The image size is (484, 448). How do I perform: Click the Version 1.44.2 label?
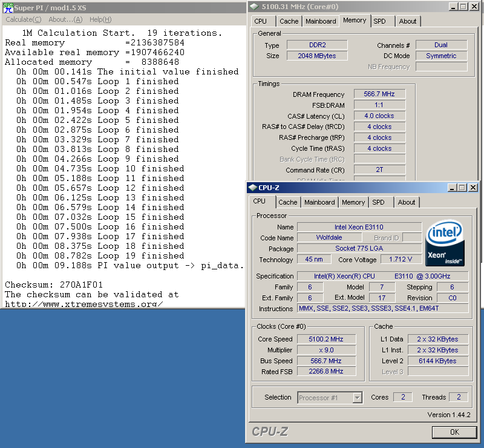click(x=449, y=415)
